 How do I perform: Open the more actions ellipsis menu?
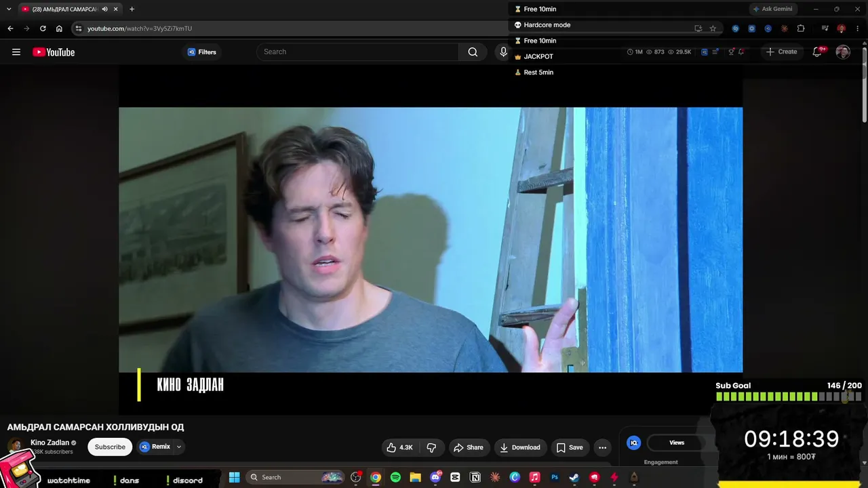coord(602,447)
